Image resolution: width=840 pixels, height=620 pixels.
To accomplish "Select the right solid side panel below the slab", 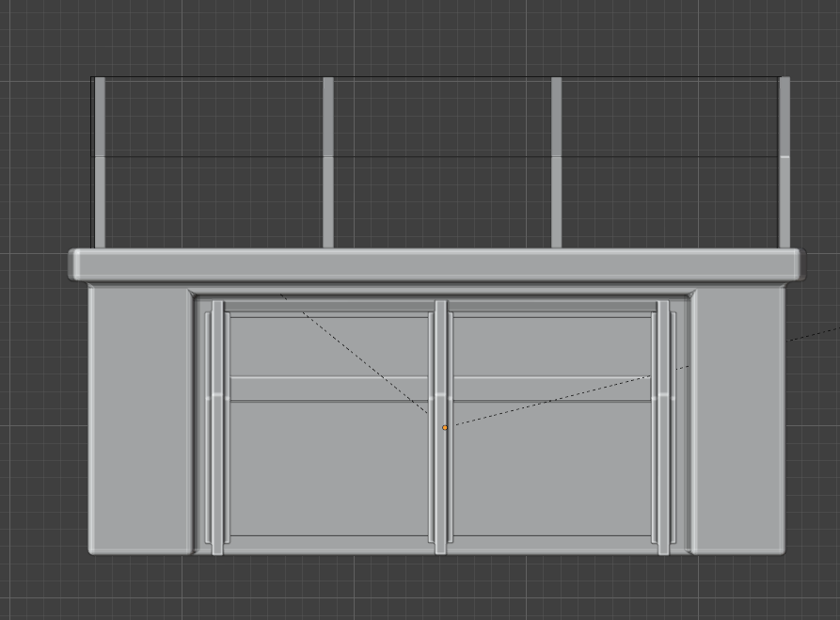I will pos(738,421).
